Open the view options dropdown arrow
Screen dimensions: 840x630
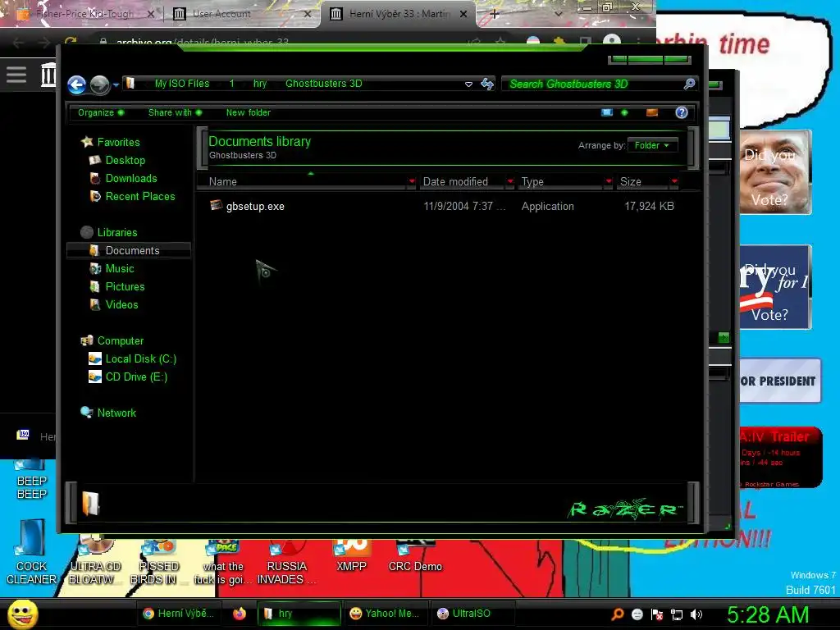(624, 112)
